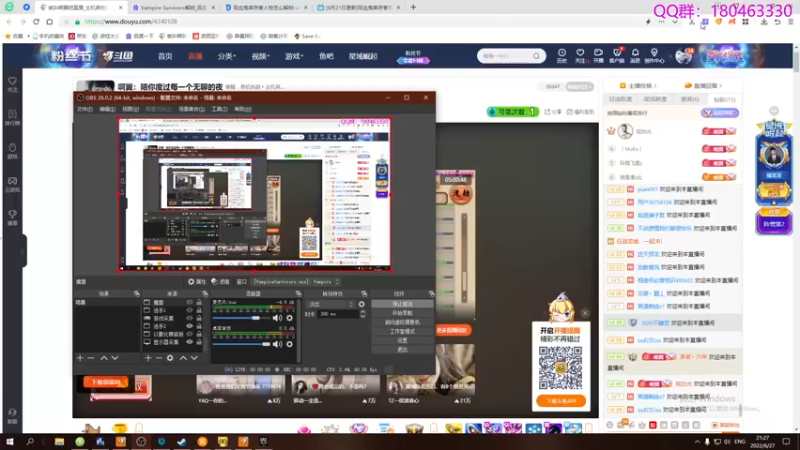Mute the 桌面音频 speaker icon
Image resolution: width=800 pixels, height=450 pixels.
point(277,344)
